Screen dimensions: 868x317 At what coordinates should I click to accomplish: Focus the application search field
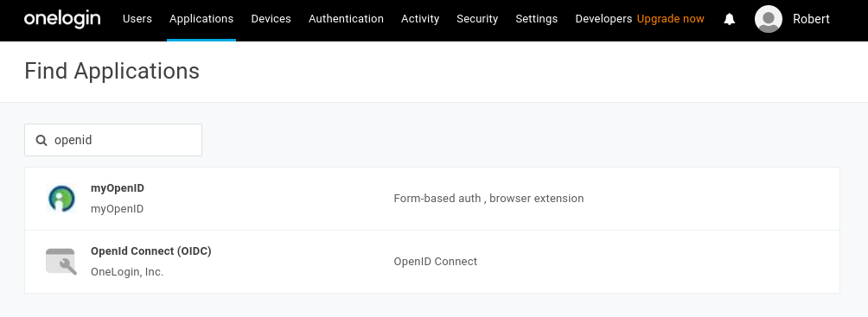pos(113,140)
